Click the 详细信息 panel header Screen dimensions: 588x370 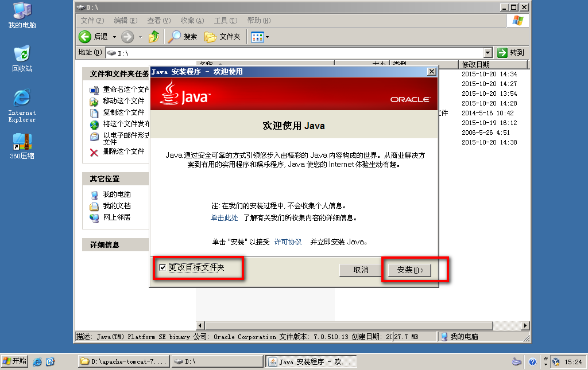click(x=115, y=245)
